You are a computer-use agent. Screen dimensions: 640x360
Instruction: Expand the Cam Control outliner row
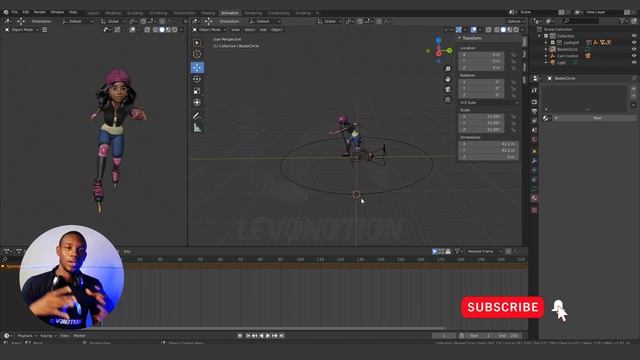click(x=546, y=56)
